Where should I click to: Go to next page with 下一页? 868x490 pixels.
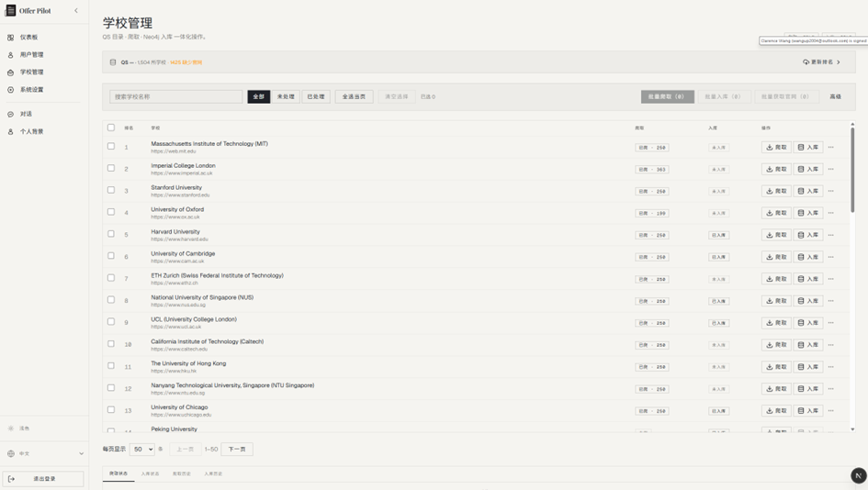(237, 449)
